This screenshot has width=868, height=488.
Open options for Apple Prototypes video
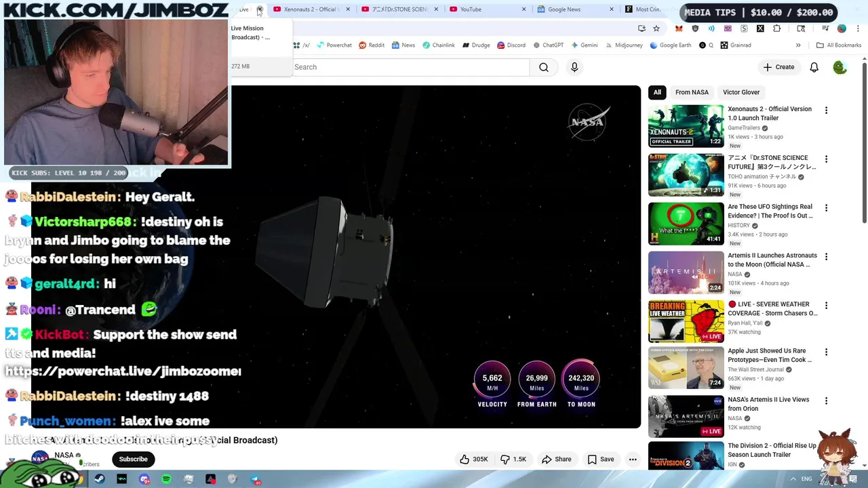(x=826, y=352)
